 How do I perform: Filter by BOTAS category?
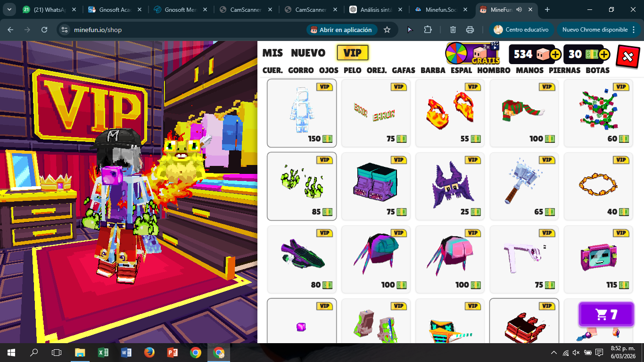(597, 70)
